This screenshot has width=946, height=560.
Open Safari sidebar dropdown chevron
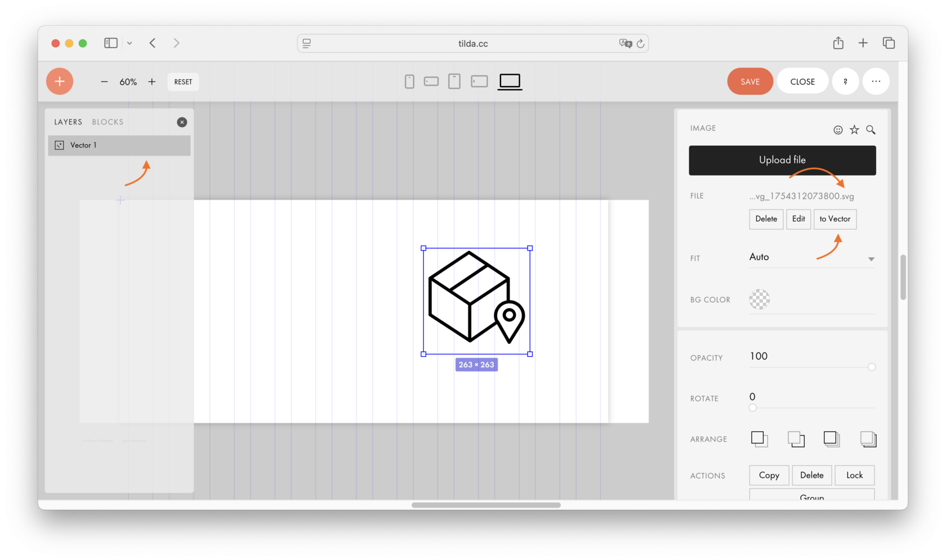130,43
